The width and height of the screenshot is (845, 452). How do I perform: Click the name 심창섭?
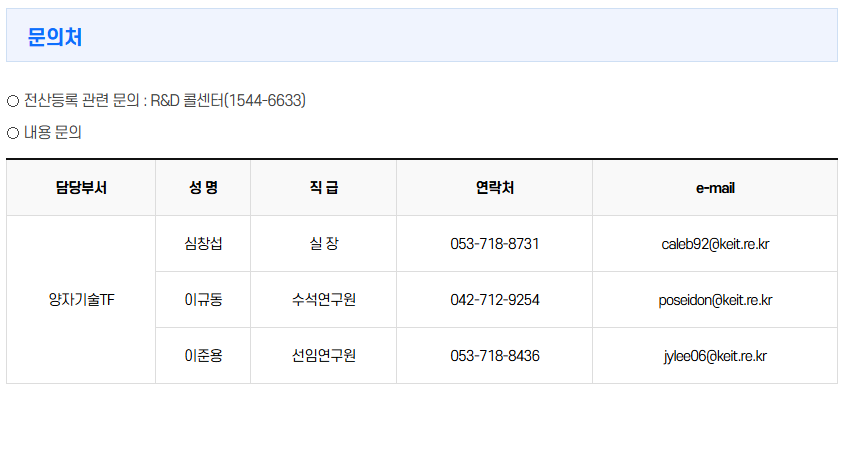click(x=203, y=244)
